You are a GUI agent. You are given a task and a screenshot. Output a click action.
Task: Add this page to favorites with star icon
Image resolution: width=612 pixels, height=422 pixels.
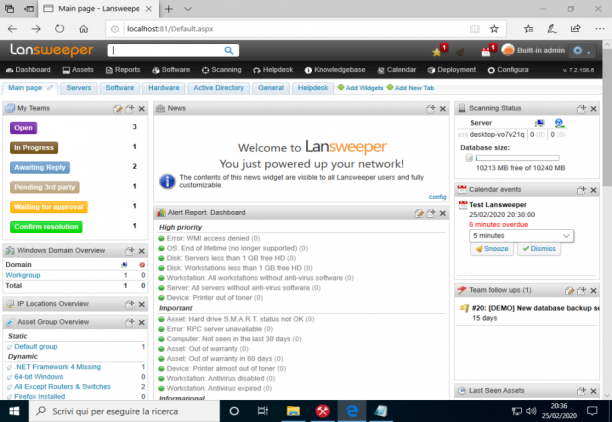tap(494, 29)
